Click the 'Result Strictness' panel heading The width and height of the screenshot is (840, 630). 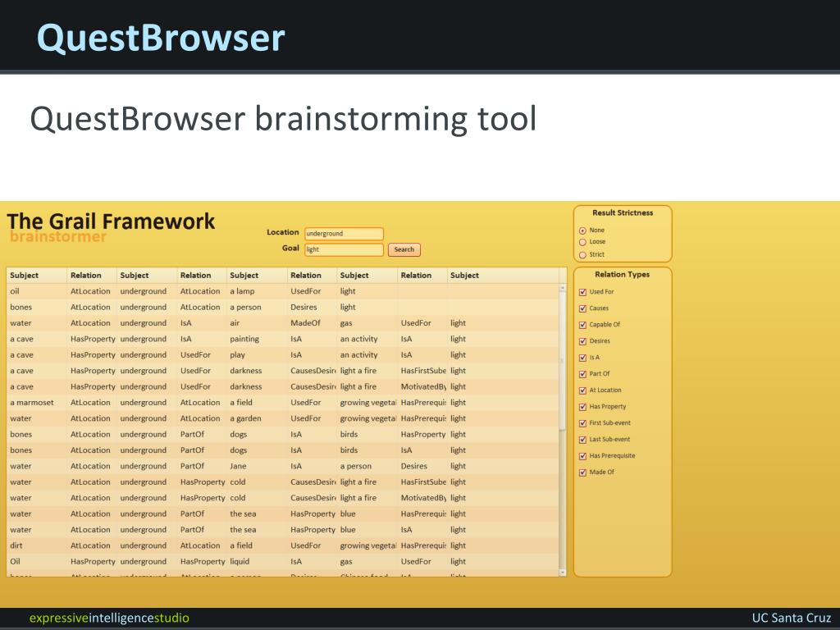pyautogui.click(x=623, y=212)
